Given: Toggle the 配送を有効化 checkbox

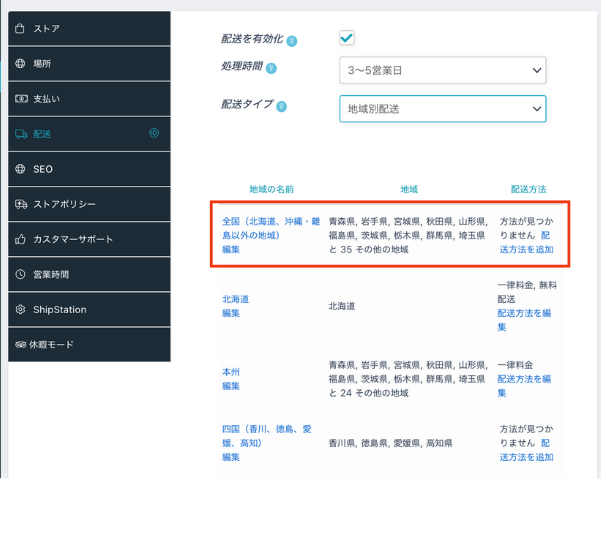Looking at the screenshot, I should [x=347, y=38].
